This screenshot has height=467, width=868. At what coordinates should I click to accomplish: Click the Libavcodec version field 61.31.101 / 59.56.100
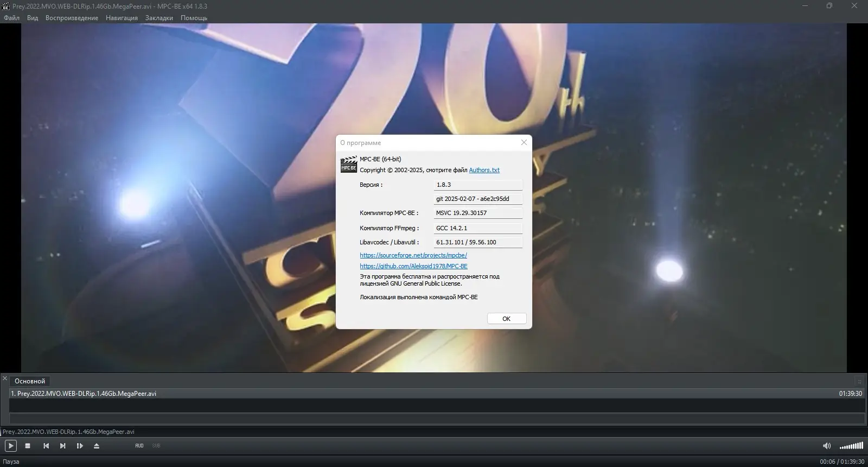478,242
